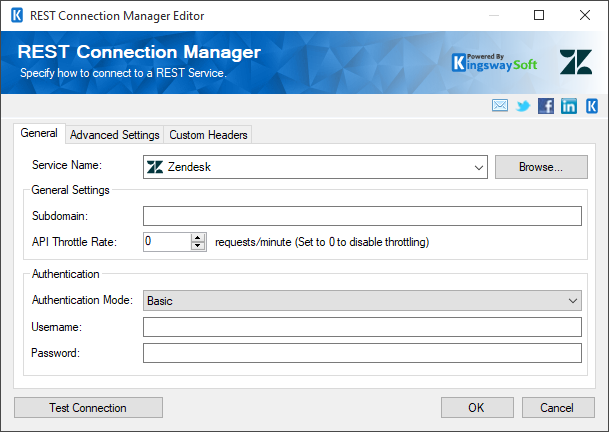Expand the Service Name dropdown
This screenshot has width=609, height=432.
(x=478, y=167)
